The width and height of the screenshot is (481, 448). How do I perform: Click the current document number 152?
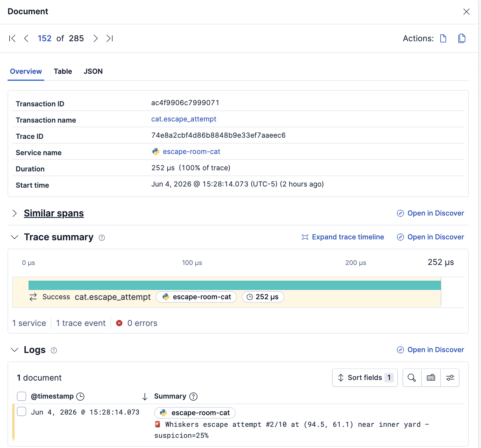44,38
